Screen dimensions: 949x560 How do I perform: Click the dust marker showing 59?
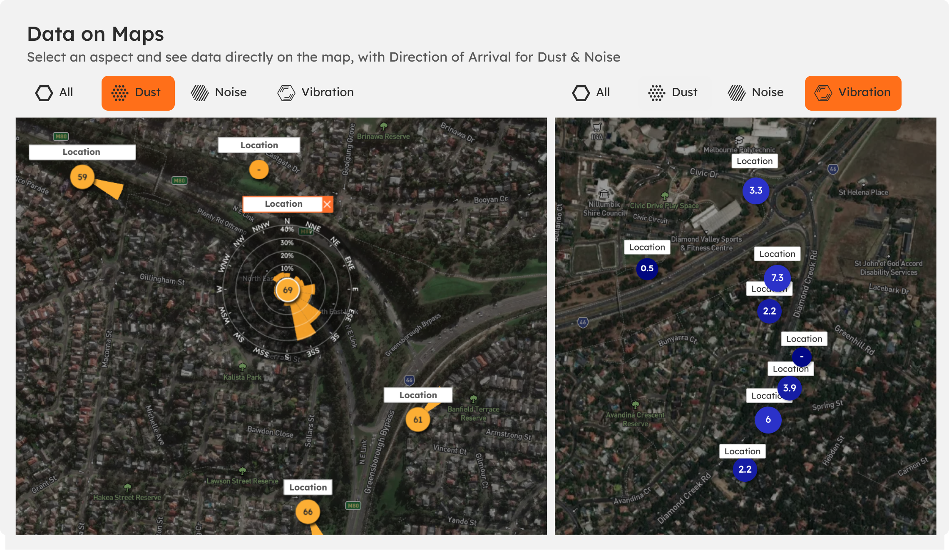(x=82, y=177)
